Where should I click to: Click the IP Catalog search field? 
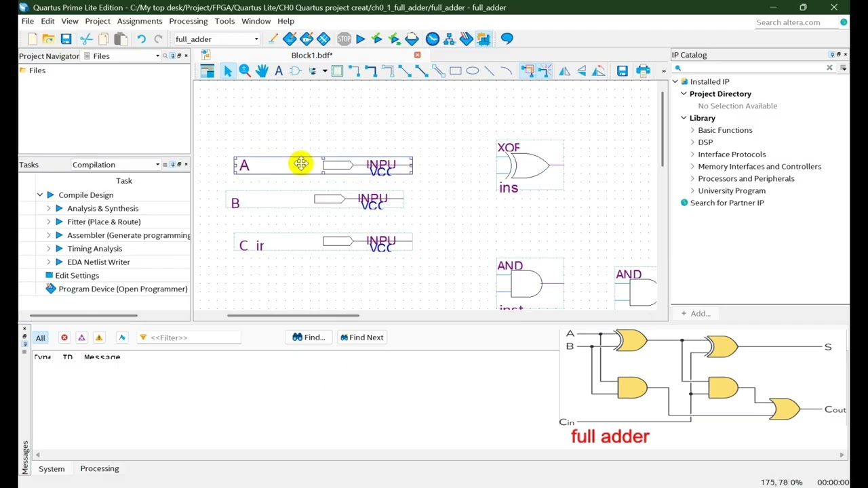(753, 68)
